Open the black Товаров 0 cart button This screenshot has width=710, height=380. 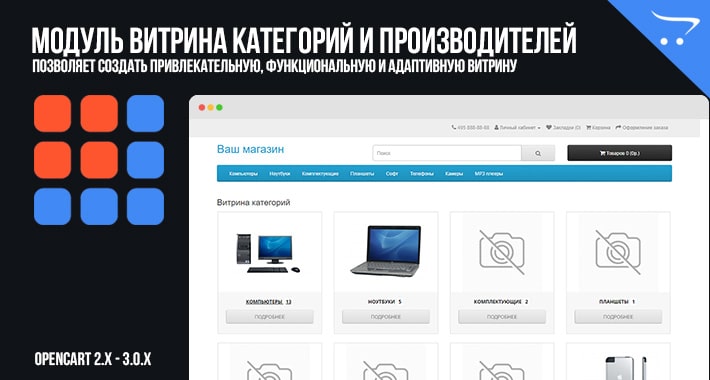click(619, 153)
